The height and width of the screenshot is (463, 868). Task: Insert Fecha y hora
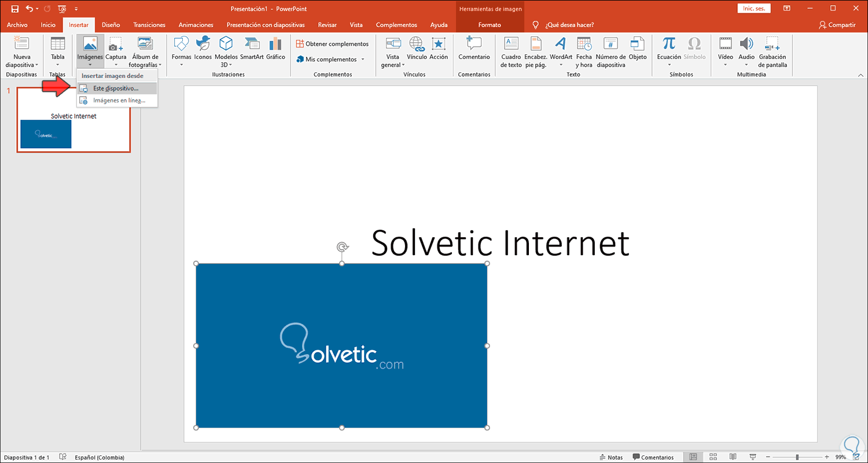point(584,52)
